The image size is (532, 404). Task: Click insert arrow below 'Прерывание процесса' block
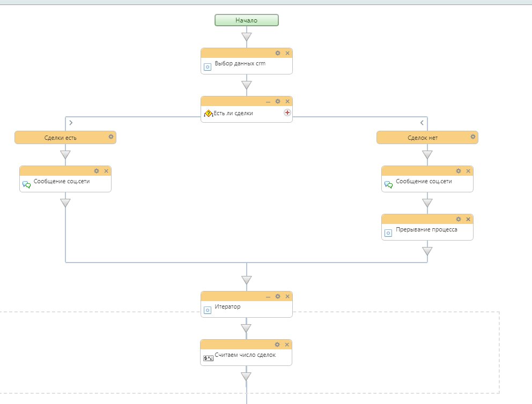pos(427,251)
